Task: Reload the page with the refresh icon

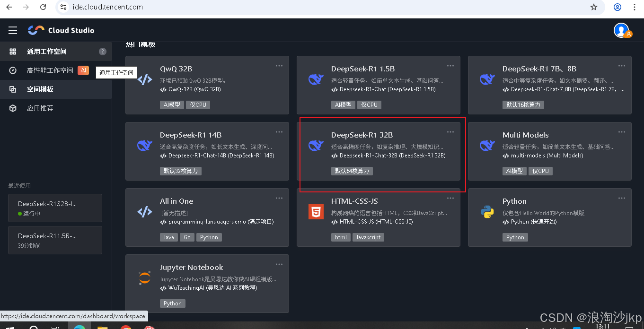Action: tap(43, 7)
